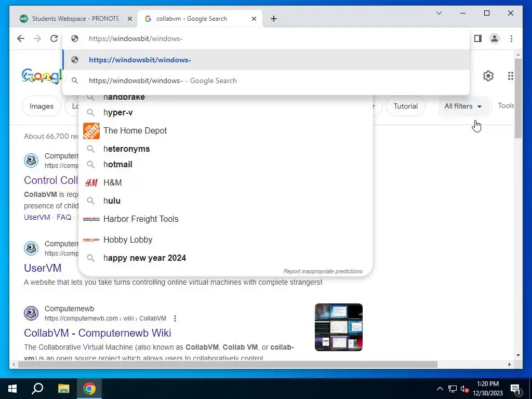This screenshot has width=532, height=399.
Task: Select Harbor Freight Tools suggestion text
Action: point(141,219)
